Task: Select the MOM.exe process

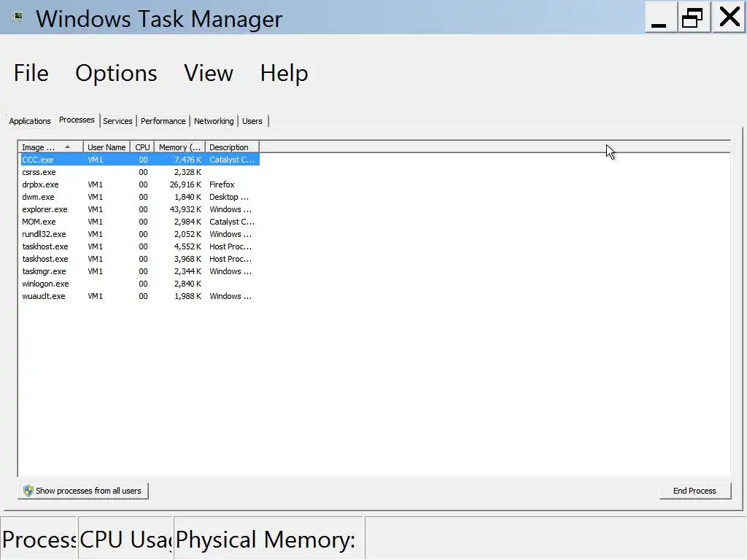Action: pyautogui.click(x=140, y=222)
